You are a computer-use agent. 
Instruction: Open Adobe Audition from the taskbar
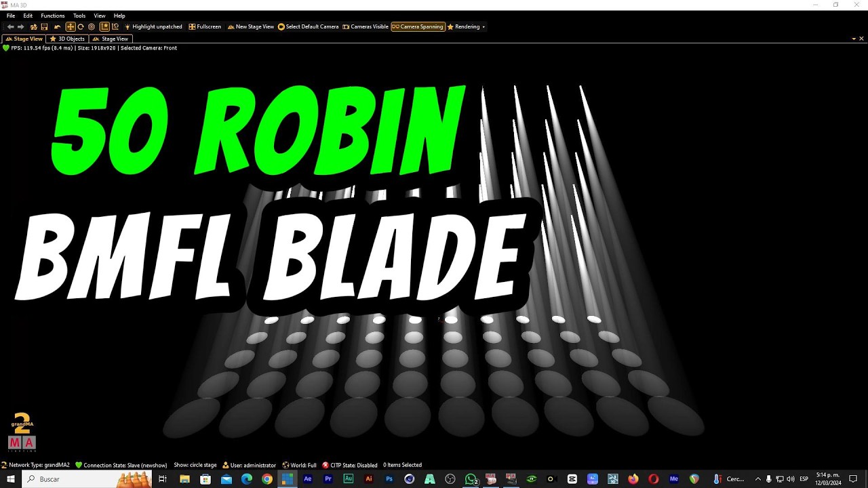point(349,479)
